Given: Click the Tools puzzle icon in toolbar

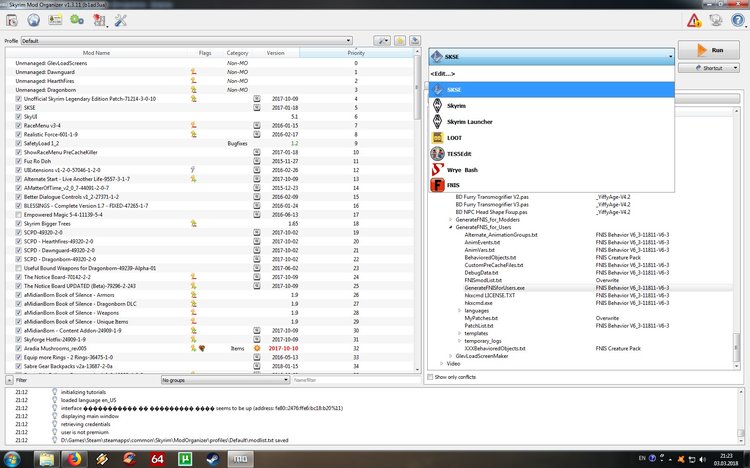Looking at the screenshot, I should point(99,20).
